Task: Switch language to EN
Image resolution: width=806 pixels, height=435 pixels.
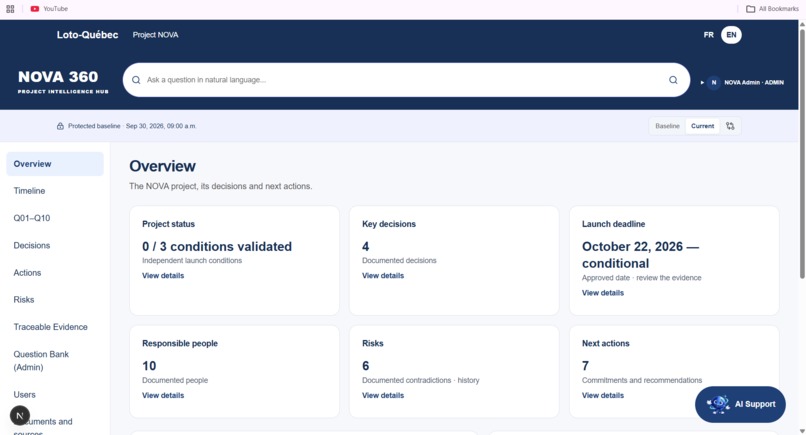Action: point(731,35)
